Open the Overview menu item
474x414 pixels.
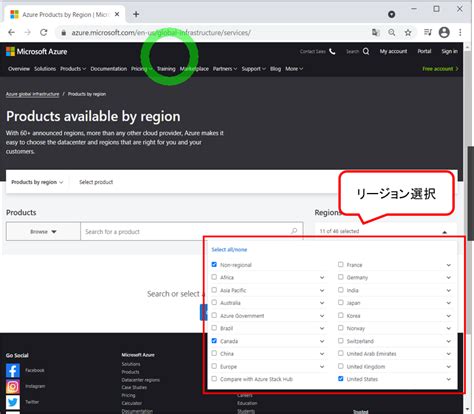[19, 69]
